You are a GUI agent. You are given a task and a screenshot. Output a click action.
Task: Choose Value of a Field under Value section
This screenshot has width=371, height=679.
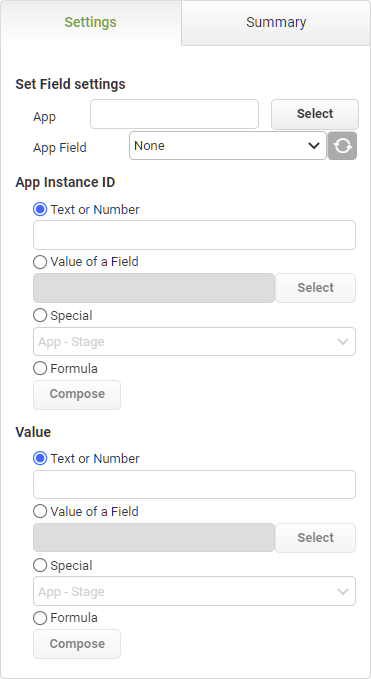(x=40, y=511)
